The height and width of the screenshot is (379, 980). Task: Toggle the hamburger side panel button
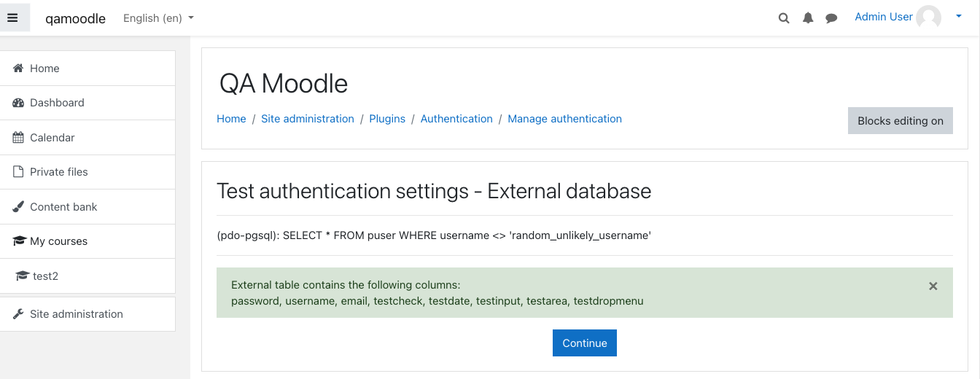click(12, 17)
